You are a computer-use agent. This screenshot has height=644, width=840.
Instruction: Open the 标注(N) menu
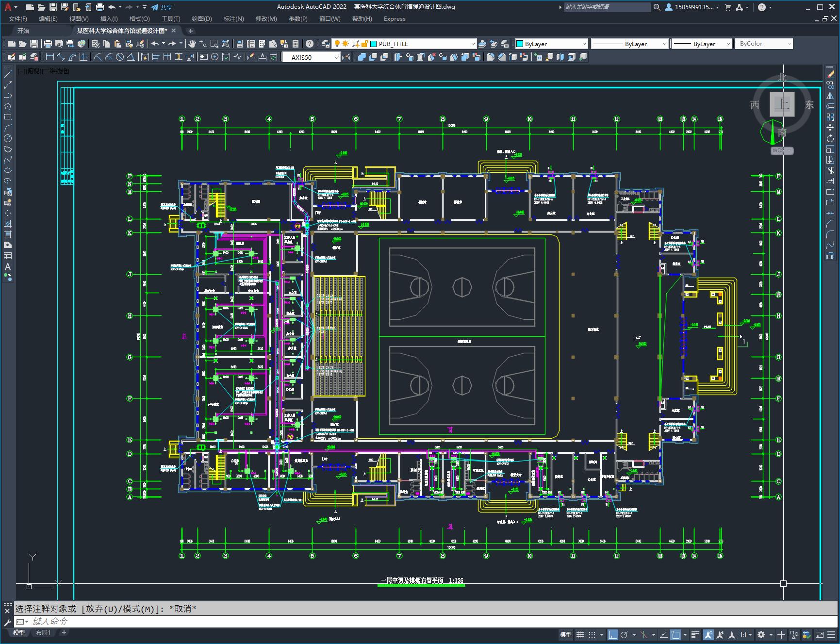click(233, 18)
